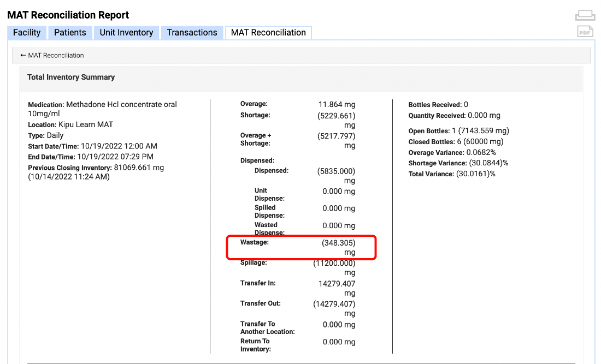Select the Methadone Hcl medication name text
Viewport: 601px width, 364px height.
coord(121,104)
